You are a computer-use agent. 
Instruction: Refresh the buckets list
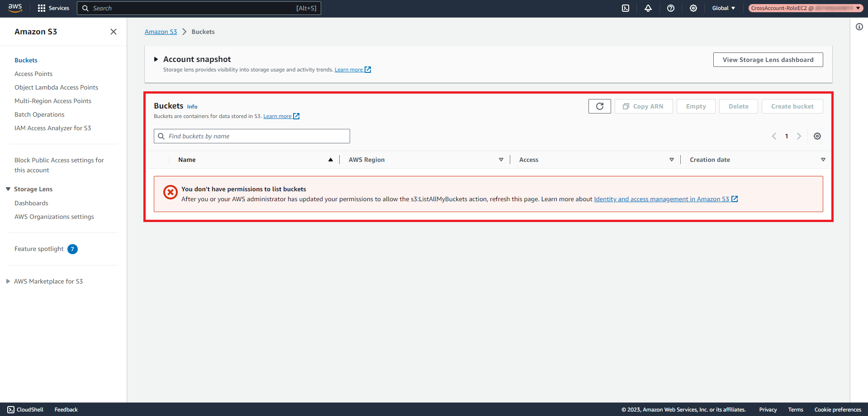pos(600,106)
